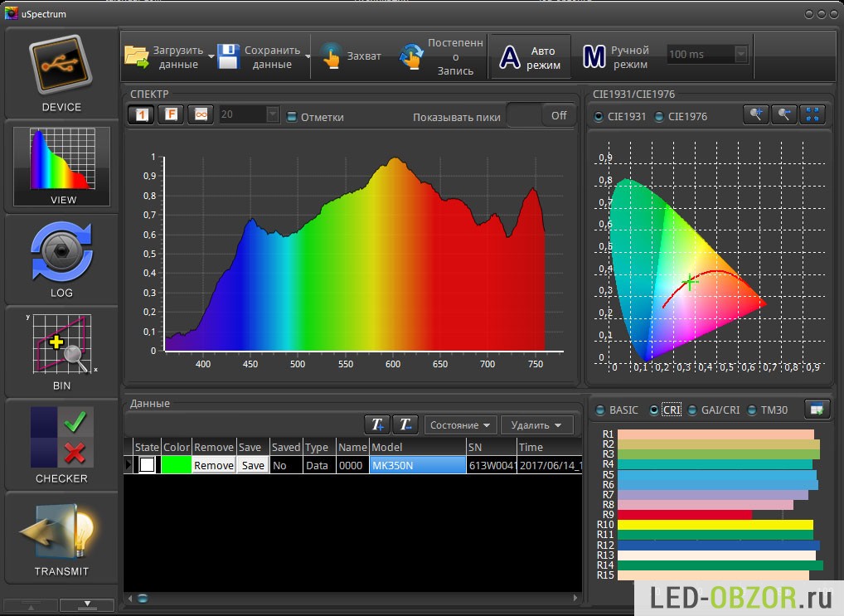Click the green Color swatch cell
The image size is (844, 616).
[x=176, y=465]
